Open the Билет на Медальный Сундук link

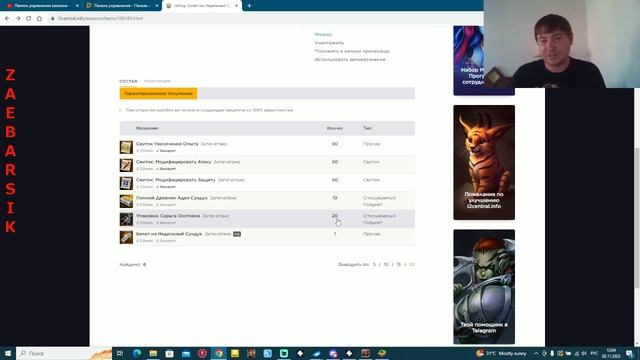[169, 234]
